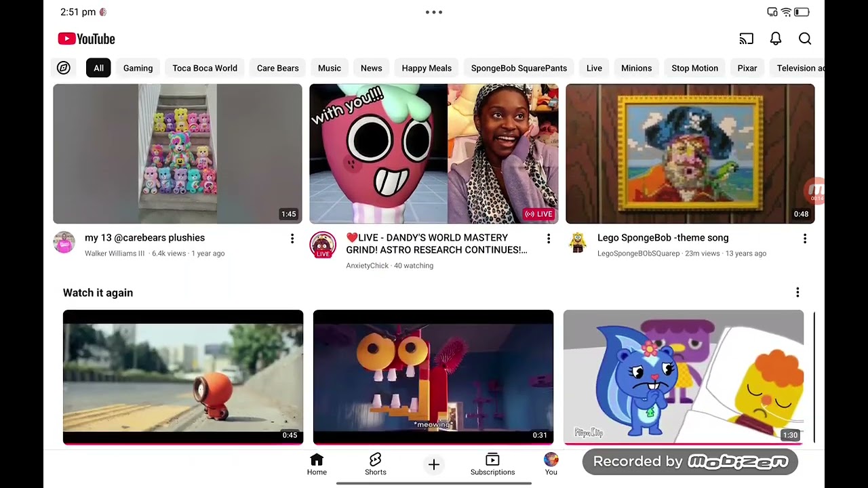Select the News filter chip
868x488 pixels.
[x=371, y=68]
